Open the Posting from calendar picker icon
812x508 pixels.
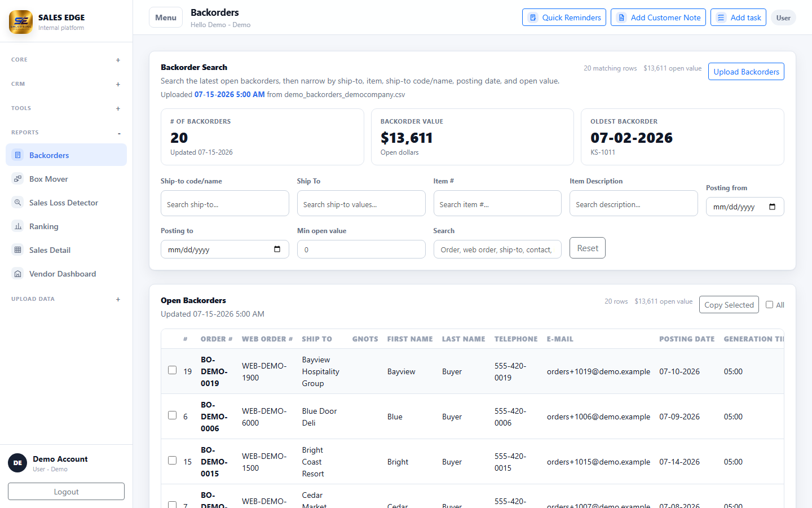point(773,207)
